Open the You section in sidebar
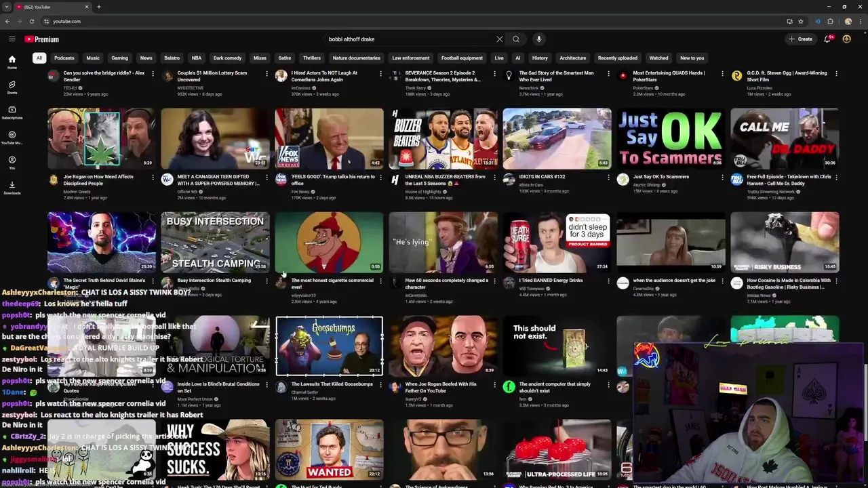868x488 pixels. click(12, 163)
